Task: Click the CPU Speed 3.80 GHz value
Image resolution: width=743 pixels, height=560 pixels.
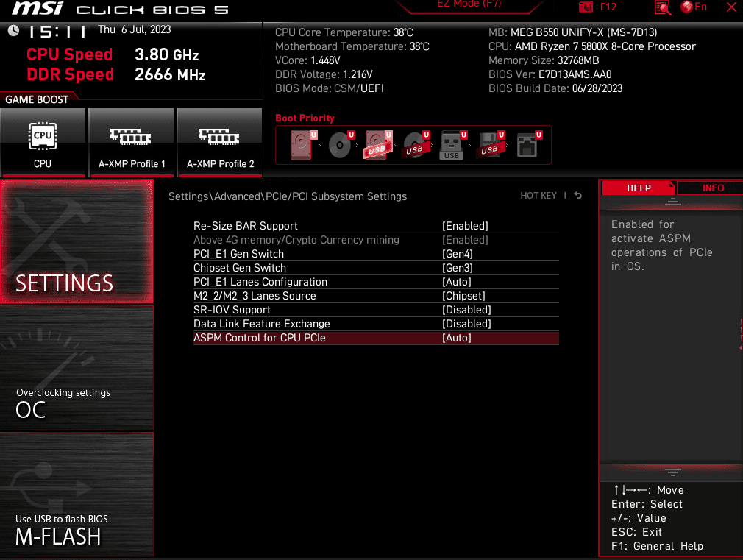Action: coord(166,54)
